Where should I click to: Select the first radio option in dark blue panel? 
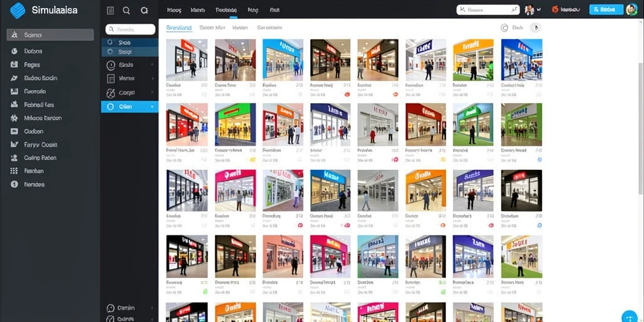pos(109,42)
